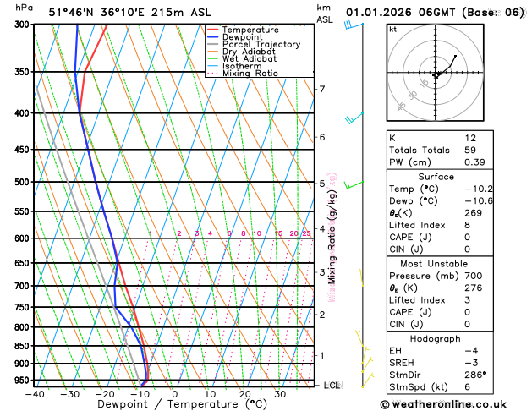
Task: Click the cyan wind barb at 400 hPa
Action: pyautogui.click(x=354, y=118)
